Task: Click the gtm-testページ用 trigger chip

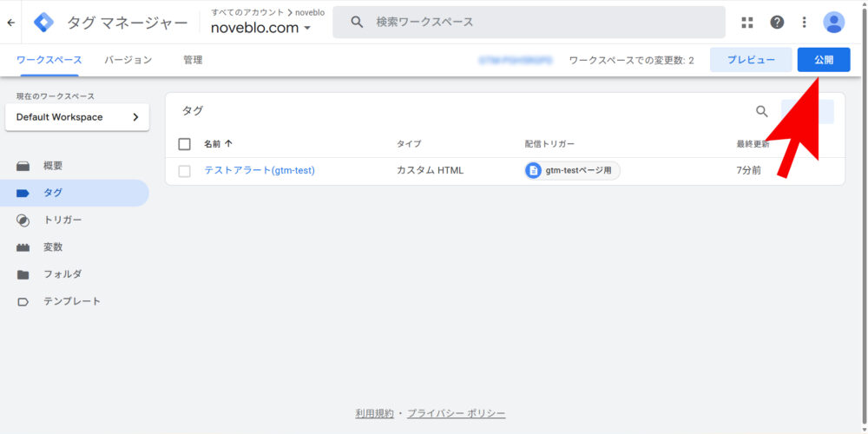Action: 573,170
